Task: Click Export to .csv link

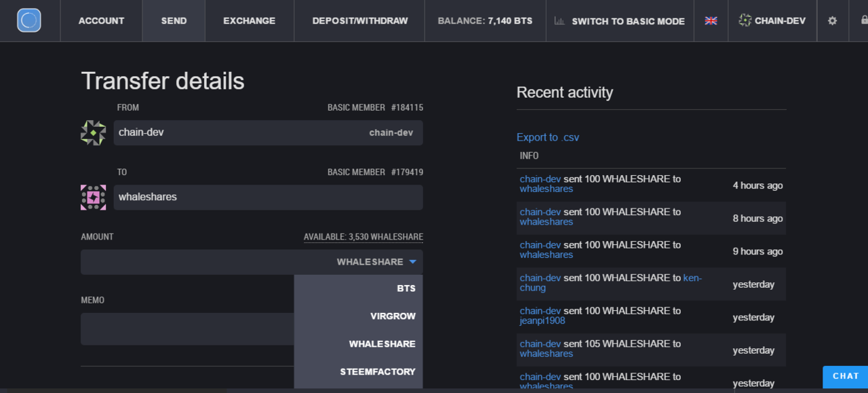Action: (548, 137)
